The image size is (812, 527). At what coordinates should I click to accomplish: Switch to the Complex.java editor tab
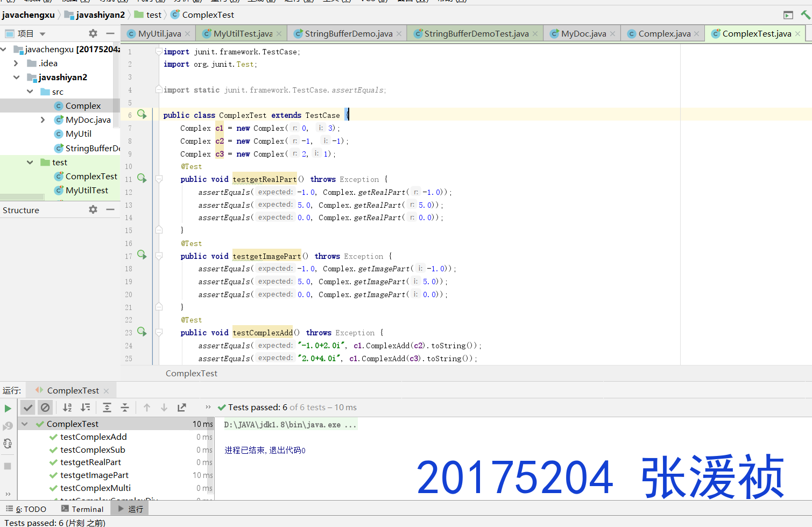(664, 33)
